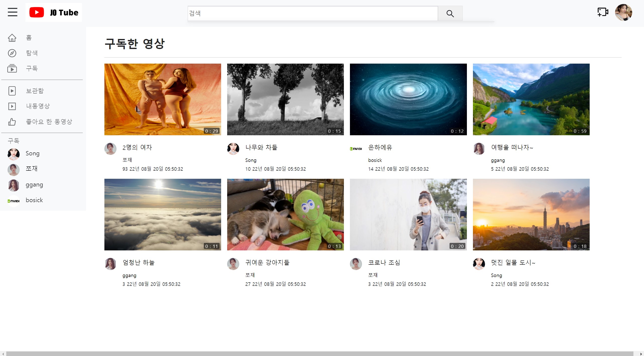Open your profile avatar menu

(x=624, y=12)
